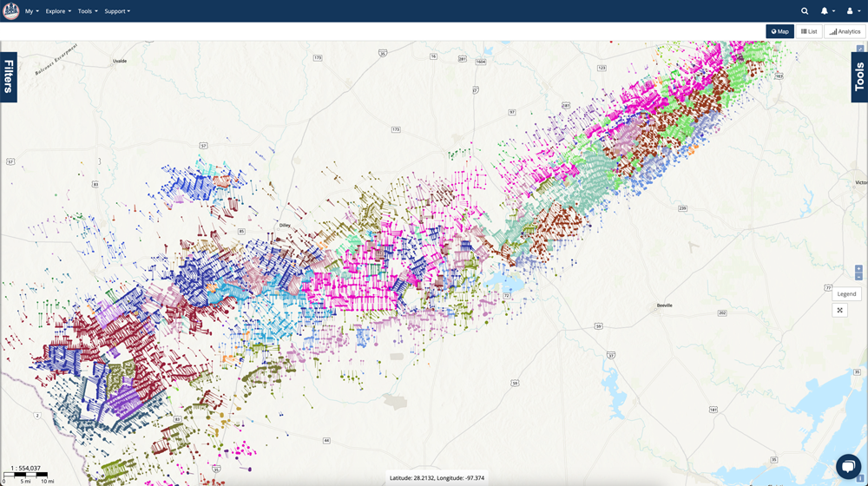Expand the My dropdown menu
The width and height of the screenshot is (868, 486).
32,11
